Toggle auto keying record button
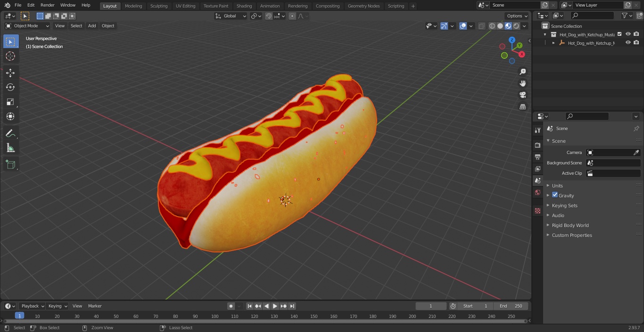644x332 pixels. [x=231, y=306]
